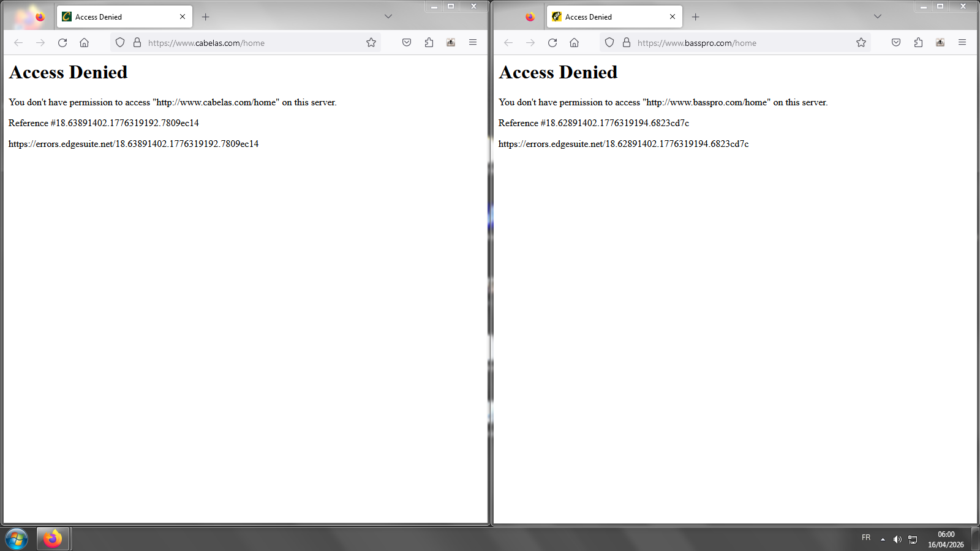Click the Access Denied heading in cabelas window
The height and width of the screenshot is (551, 980).
click(x=69, y=72)
